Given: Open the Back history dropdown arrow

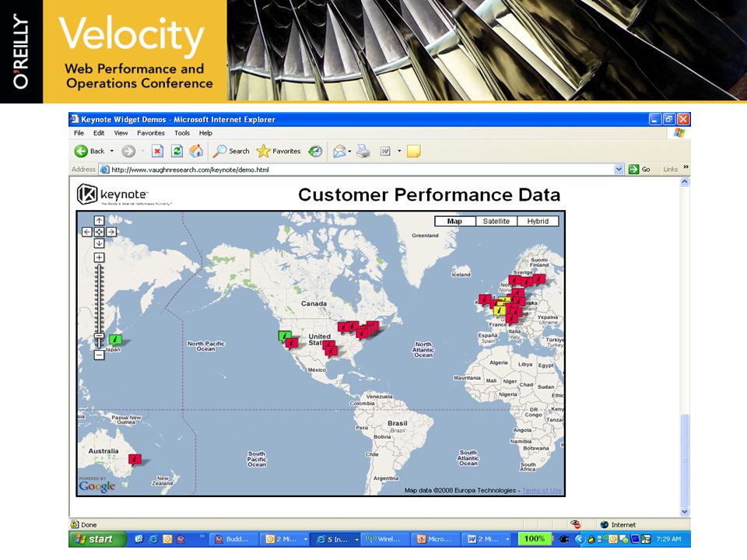Looking at the screenshot, I should click(x=112, y=151).
